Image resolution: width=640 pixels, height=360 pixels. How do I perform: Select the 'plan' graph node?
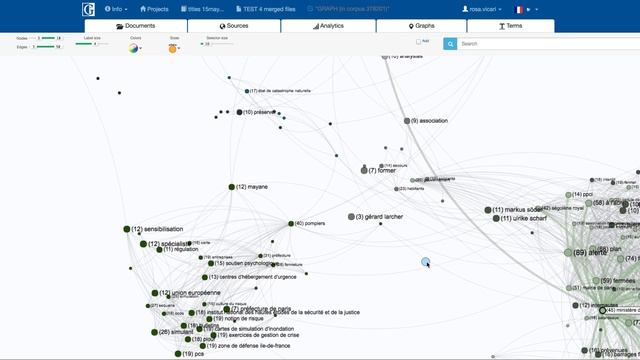pyautogui.click(x=593, y=249)
